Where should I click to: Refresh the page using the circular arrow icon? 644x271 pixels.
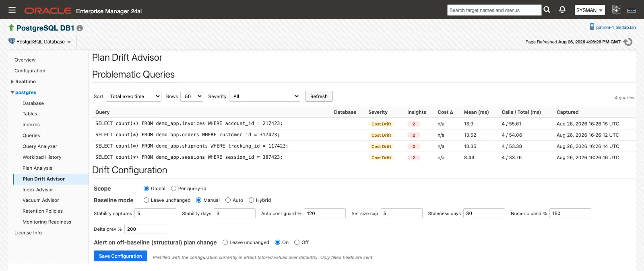[x=628, y=42]
